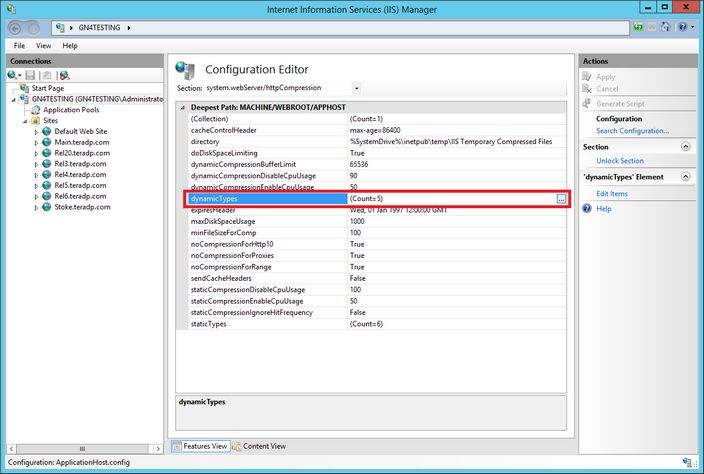Click the Generate Script icon
704x474 pixels.
coord(586,103)
